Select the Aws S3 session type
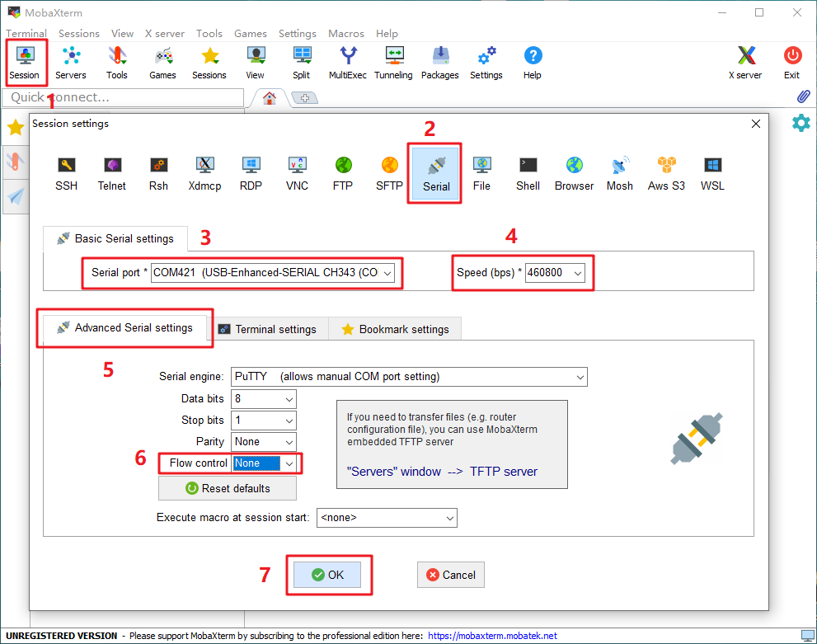817x644 pixels. (x=666, y=172)
